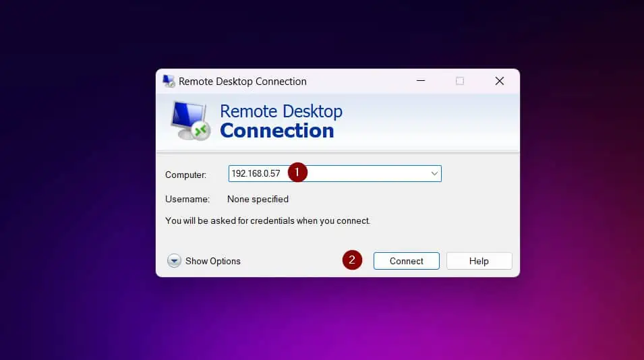Click the Remote Desktop title bar icon

click(x=169, y=82)
